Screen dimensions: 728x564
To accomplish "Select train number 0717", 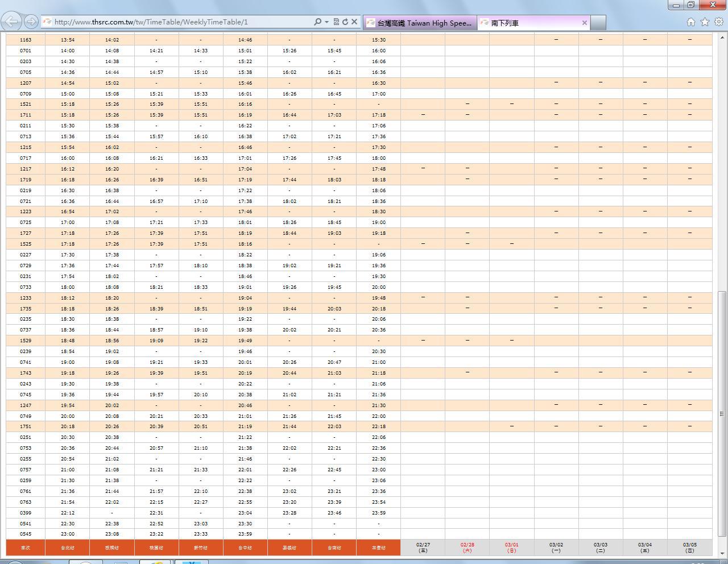I will [26, 158].
